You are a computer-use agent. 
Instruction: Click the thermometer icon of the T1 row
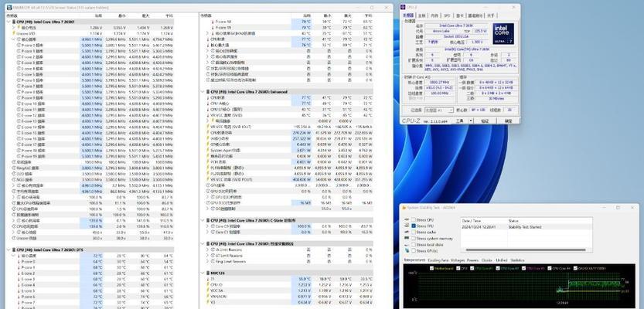(x=207, y=279)
